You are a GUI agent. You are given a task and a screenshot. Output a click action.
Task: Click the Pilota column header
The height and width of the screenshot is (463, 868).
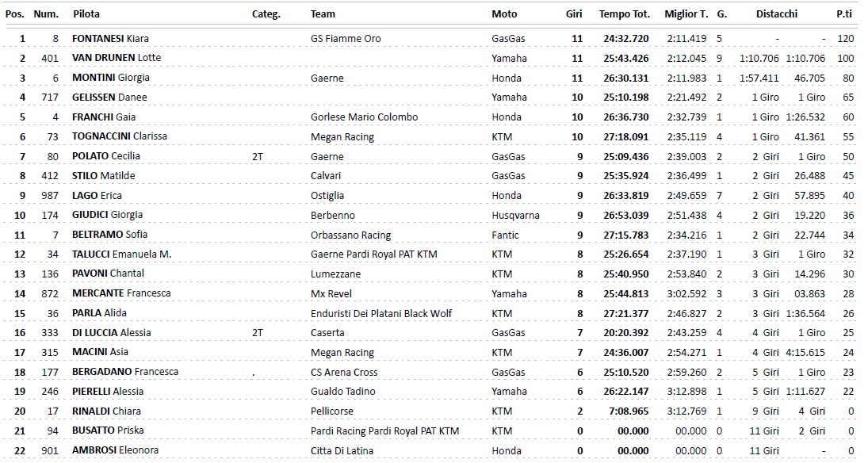coord(86,13)
